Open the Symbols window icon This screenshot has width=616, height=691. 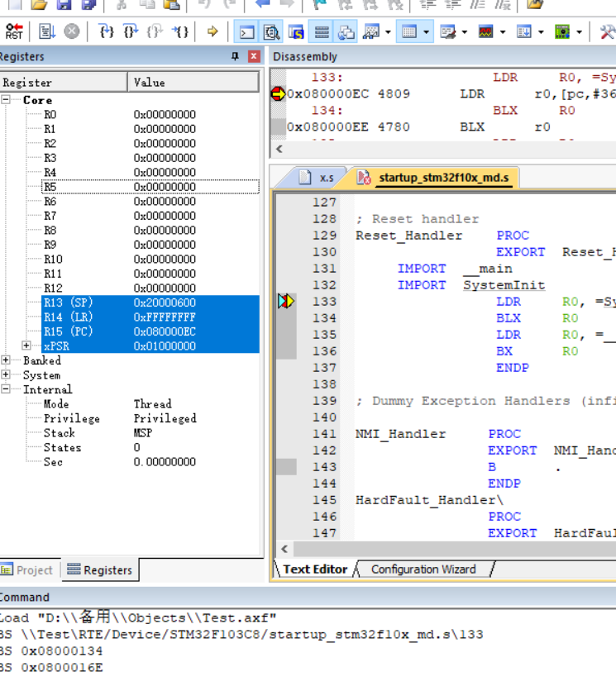tap(296, 31)
